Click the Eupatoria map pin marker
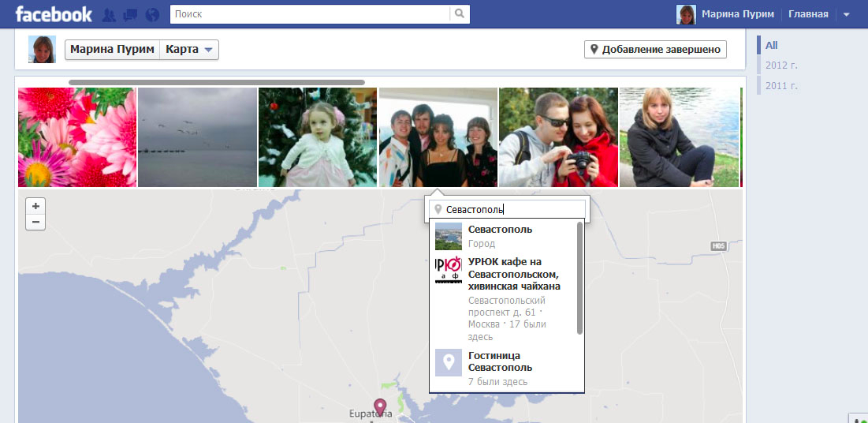The image size is (868, 423). pyautogui.click(x=380, y=407)
